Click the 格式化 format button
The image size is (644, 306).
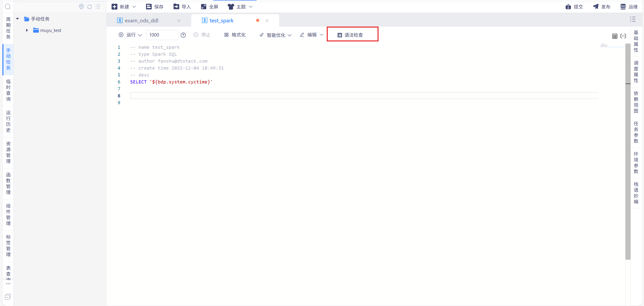[235, 35]
